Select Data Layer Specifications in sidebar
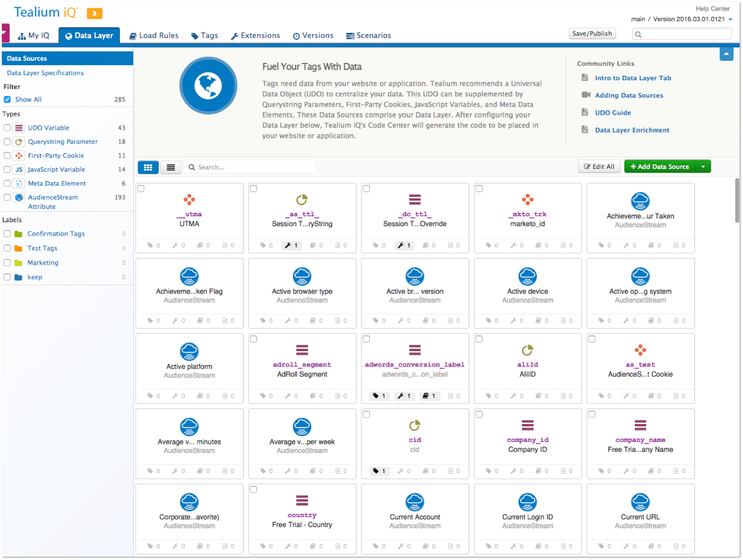The height and width of the screenshot is (560, 743). click(45, 73)
